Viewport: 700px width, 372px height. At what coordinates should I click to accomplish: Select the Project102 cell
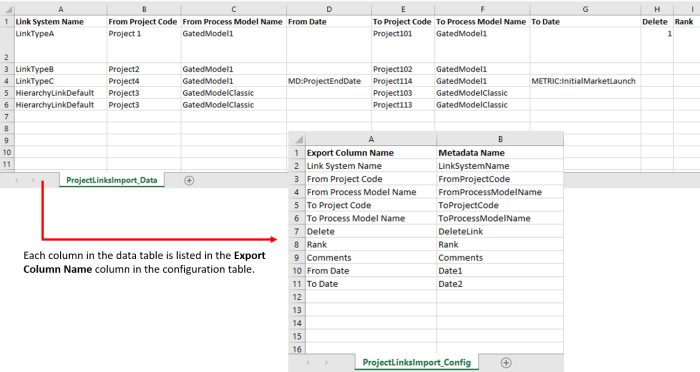coord(403,69)
